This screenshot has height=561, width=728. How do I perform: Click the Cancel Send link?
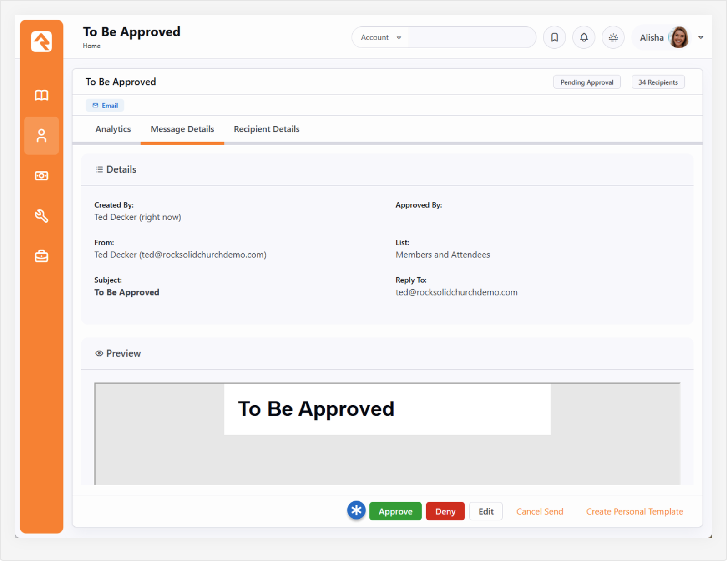point(540,511)
